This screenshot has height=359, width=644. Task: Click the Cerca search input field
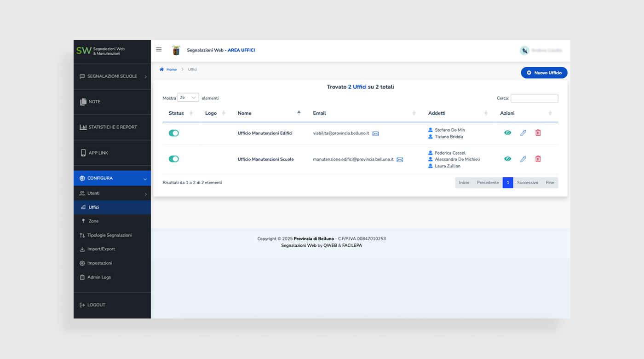click(x=534, y=98)
